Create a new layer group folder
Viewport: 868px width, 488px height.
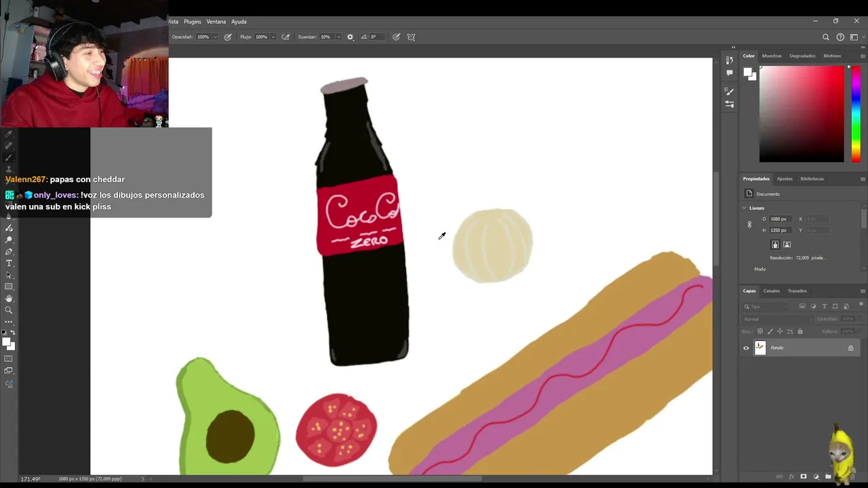click(x=828, y=476)
